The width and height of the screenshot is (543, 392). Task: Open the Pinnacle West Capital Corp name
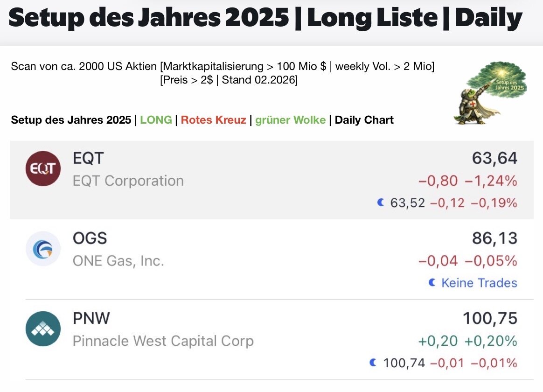(x=163, y=341)
